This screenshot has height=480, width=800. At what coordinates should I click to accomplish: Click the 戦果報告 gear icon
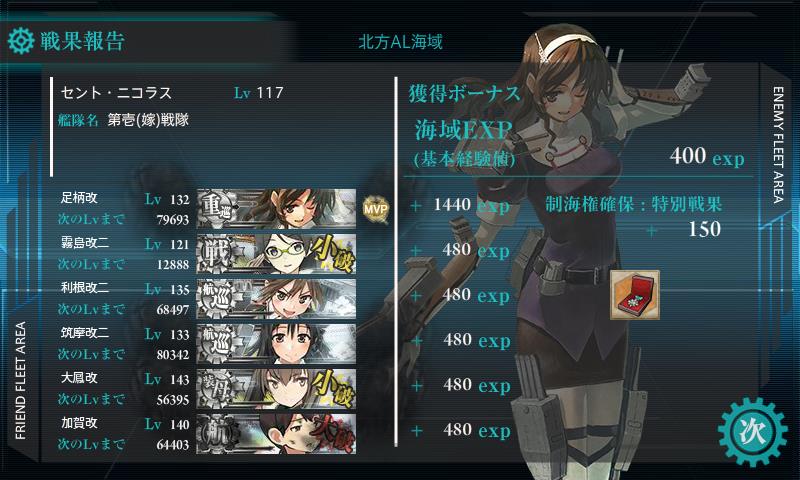21,41
